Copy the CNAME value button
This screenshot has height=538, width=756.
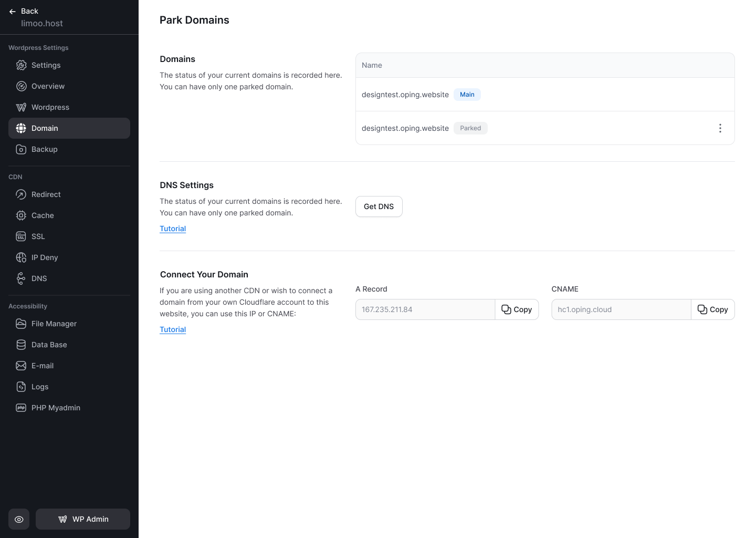tap(712, 309)
